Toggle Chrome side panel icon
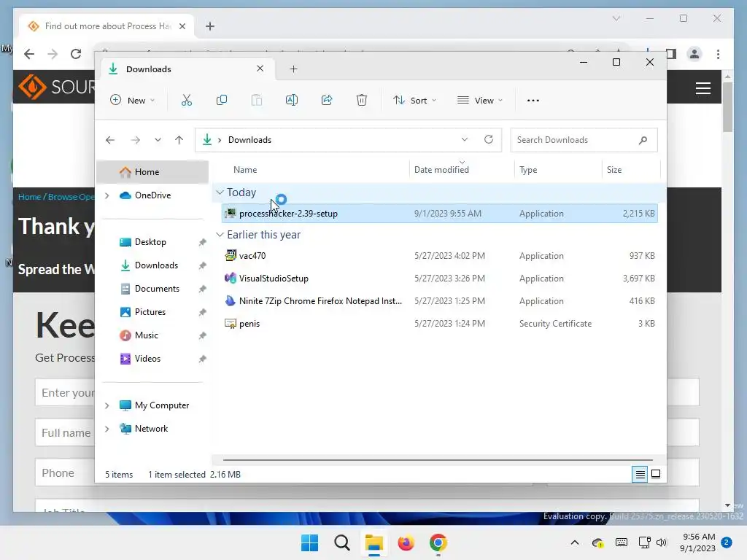This screenshot has width=747, height=560. coord(671,54)
